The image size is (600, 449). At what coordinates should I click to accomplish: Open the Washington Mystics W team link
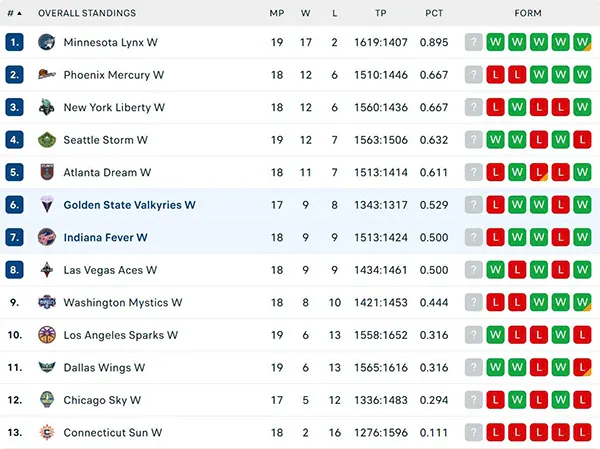click(x=122, y=302)
